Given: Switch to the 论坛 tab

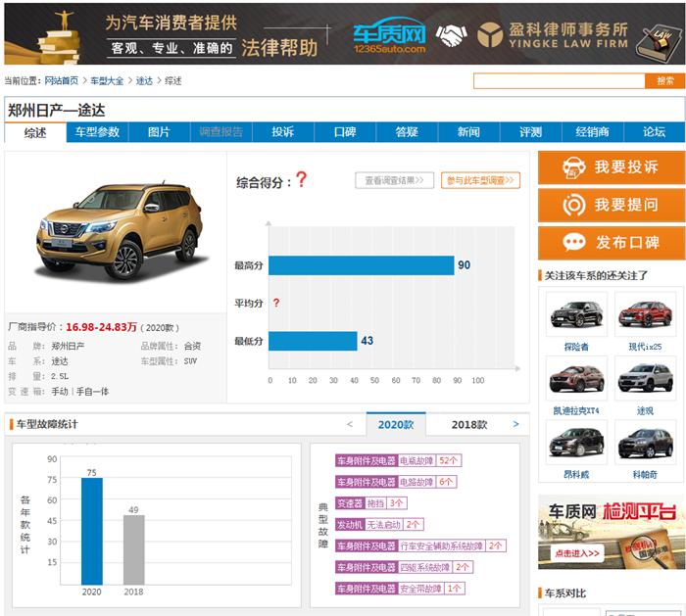Looking at the screenshot, I should pos(655,132).
